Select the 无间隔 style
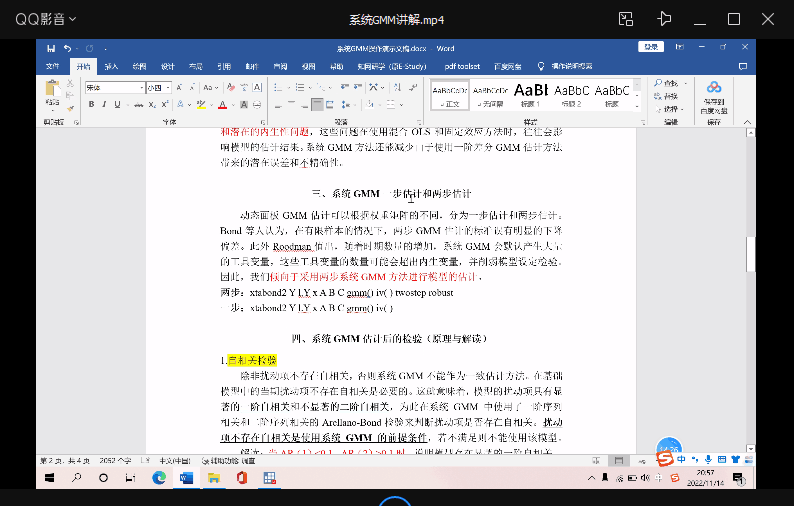Screen dimensions: 794x506 click(490, 95)
